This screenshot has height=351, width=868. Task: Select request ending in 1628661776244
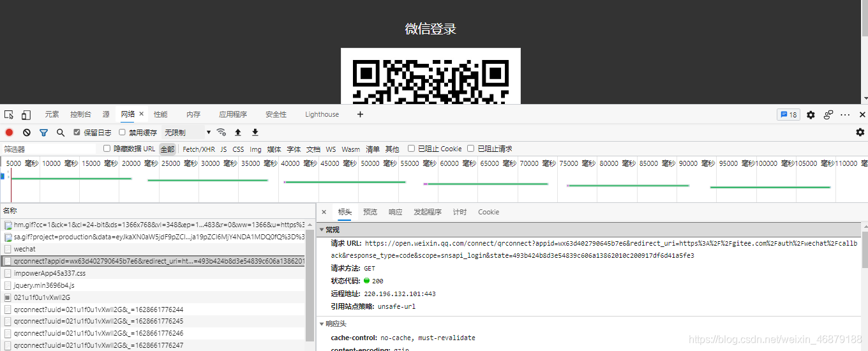pyautogui.click(x=153, y=310)
